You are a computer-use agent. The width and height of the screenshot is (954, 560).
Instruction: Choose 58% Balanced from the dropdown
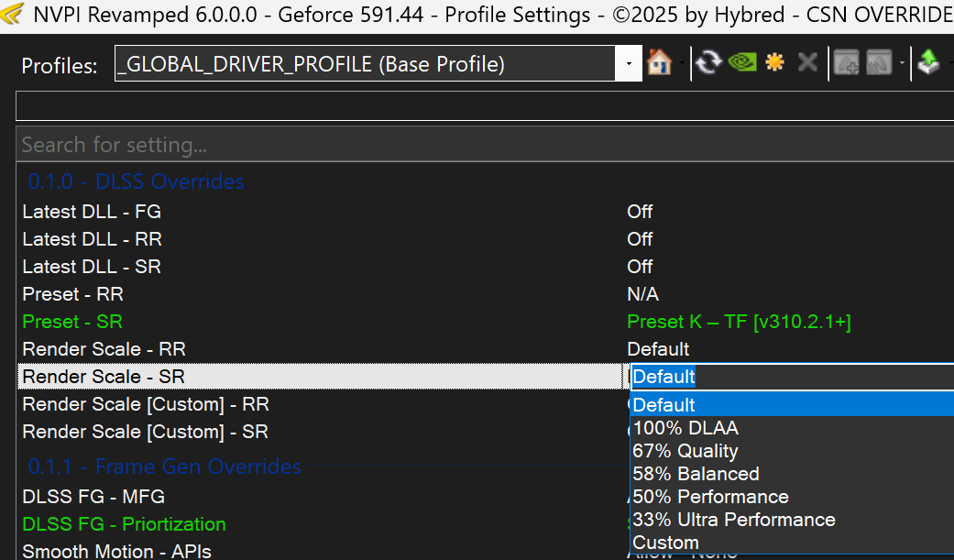tap(792, 474)
